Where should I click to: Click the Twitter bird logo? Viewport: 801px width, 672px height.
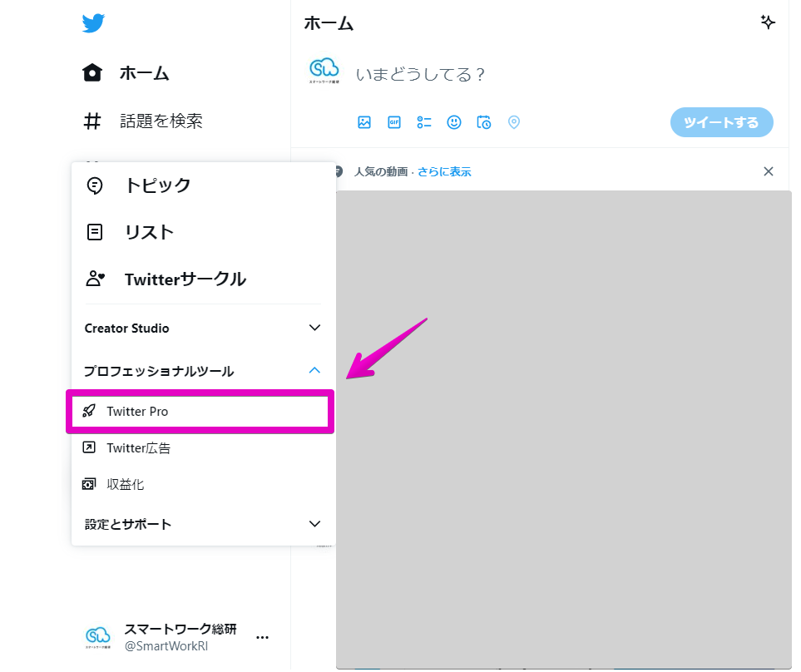pyautogui.click(x=93, y=23)
